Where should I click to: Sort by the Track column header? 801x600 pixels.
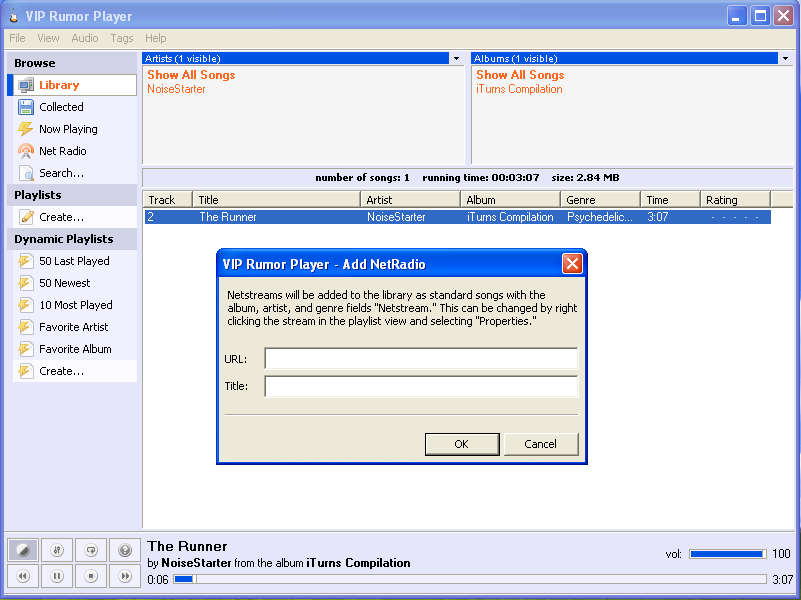pyautogui.click(x=168, y=200)
